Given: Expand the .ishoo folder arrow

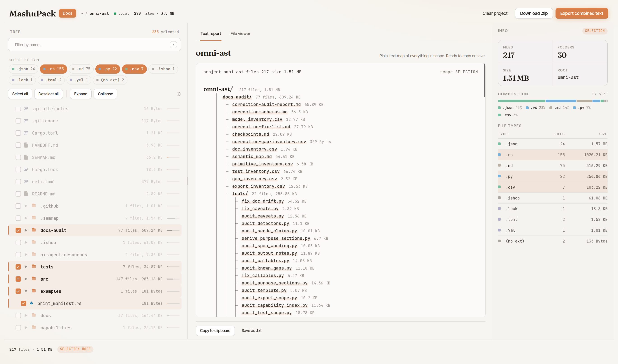Looking at the screenshot, I should click(x=26, y=242).
